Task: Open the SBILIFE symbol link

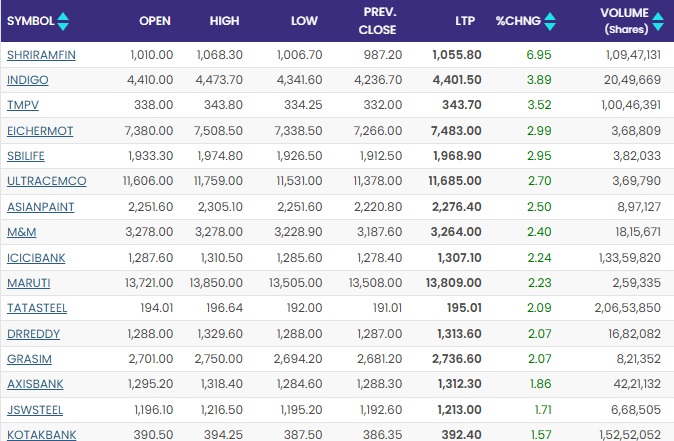Action: click(x=26, y=156)
